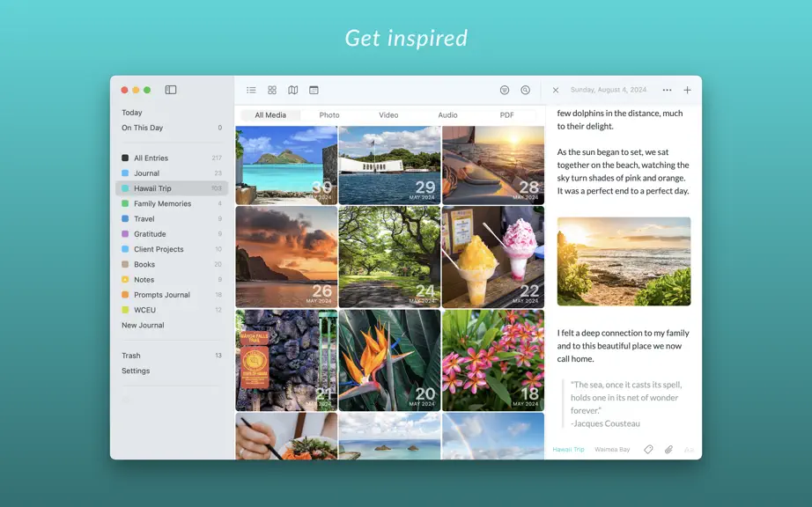Toggle the sidebar panel icon
This screenshot has width=812, height=507.
coord(171,90)
